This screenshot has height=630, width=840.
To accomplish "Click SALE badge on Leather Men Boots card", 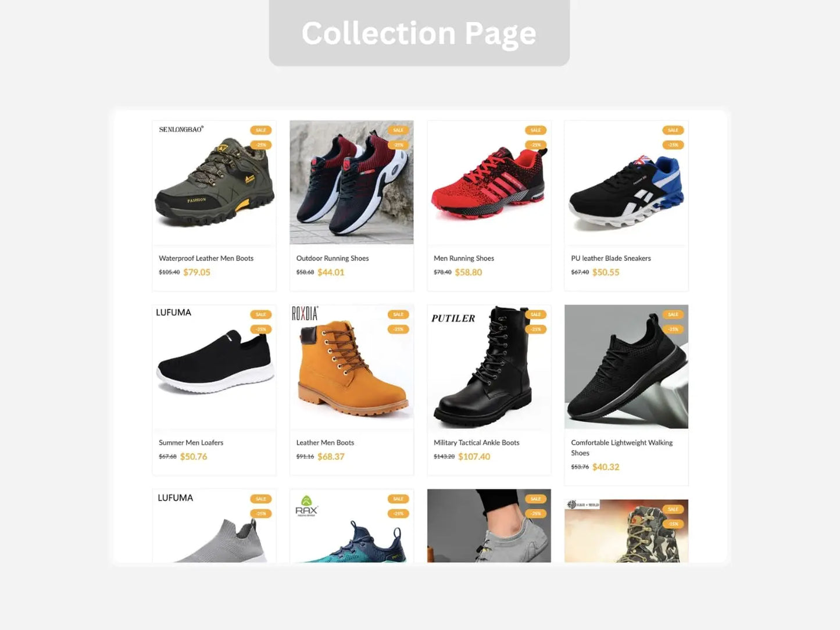I will tap(398, 314).
